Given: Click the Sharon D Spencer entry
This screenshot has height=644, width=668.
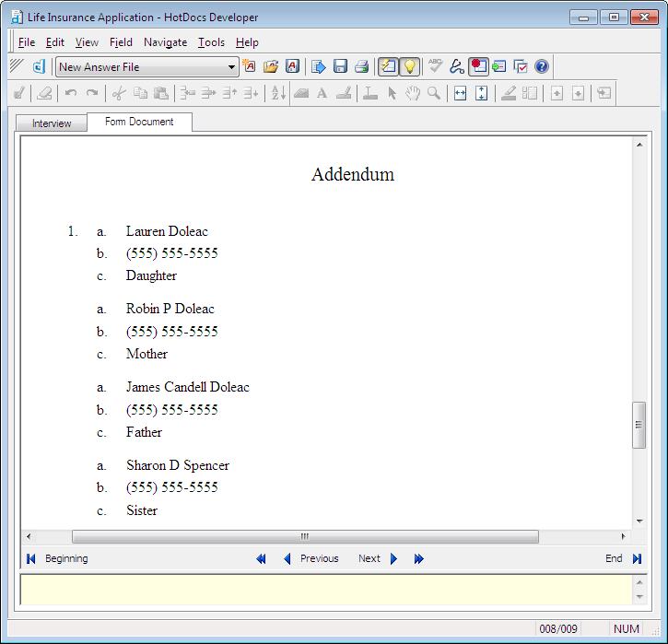Looking at the screenshot, I should pos(178,465).
